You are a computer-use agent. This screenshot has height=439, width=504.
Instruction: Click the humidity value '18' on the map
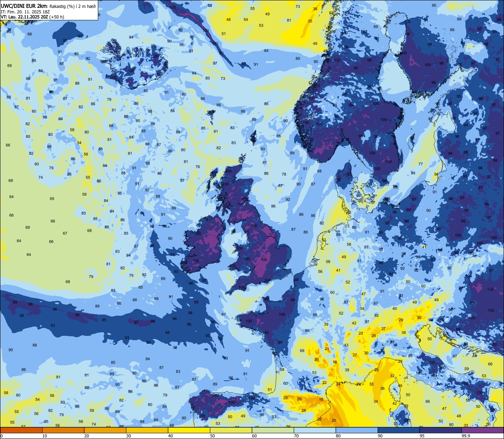point(335,362)
